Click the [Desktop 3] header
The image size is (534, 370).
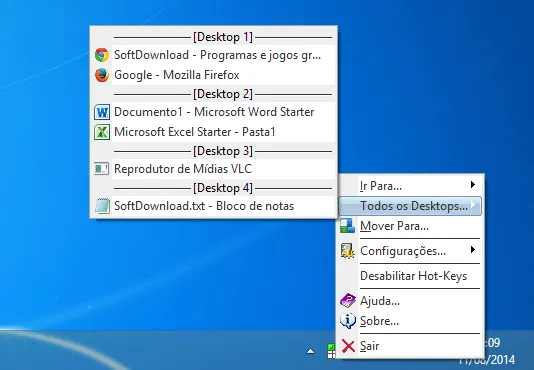pyautogui.click(x=223, y=151)
